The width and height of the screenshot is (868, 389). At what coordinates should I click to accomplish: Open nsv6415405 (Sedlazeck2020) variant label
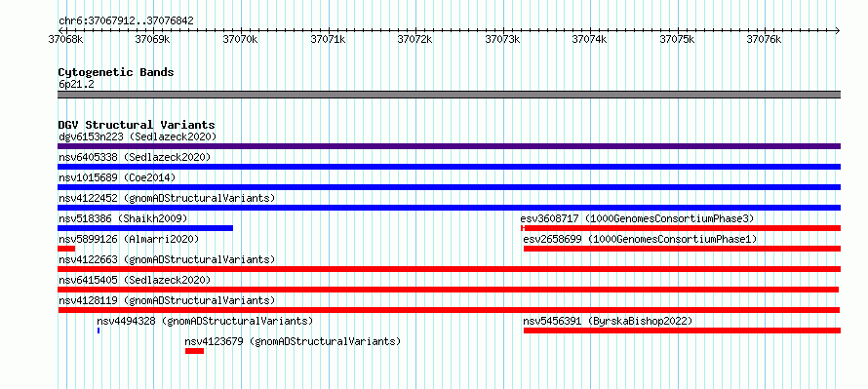pos(135,280)
